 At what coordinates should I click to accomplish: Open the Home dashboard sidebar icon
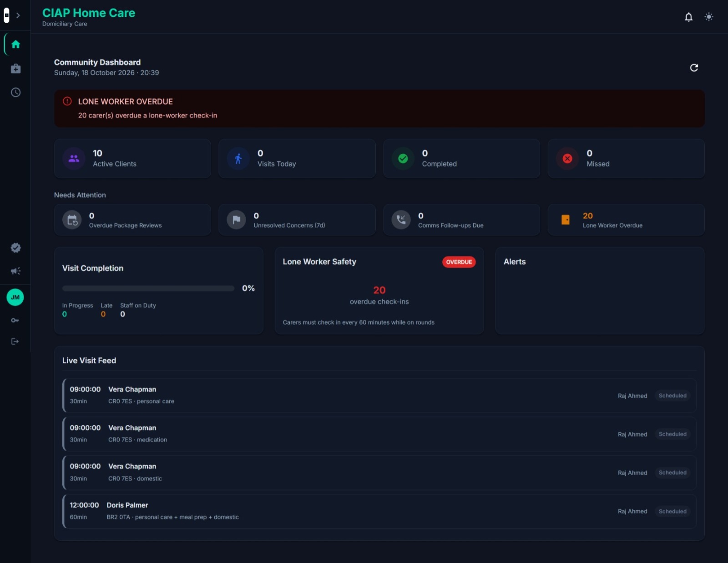[x=15, y=44]
